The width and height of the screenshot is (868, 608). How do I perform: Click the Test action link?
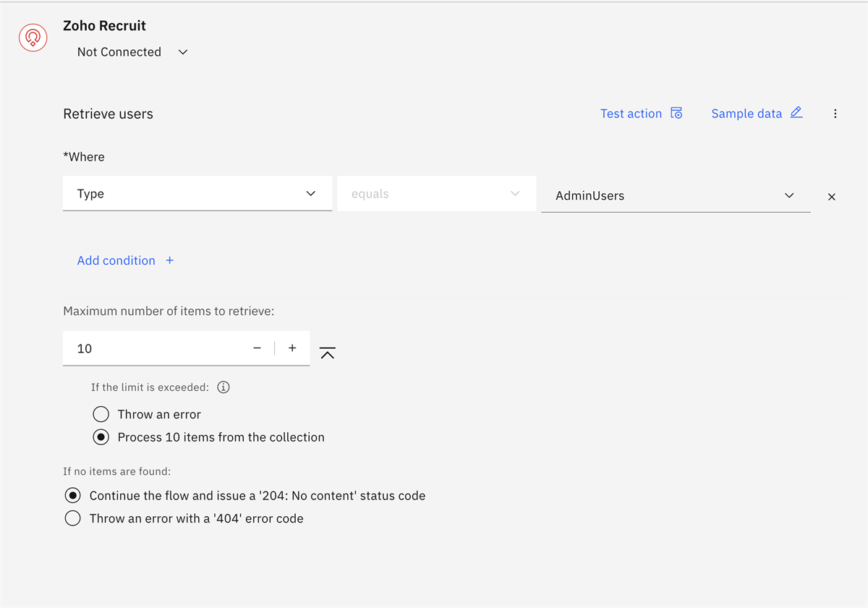coord(631,114)
